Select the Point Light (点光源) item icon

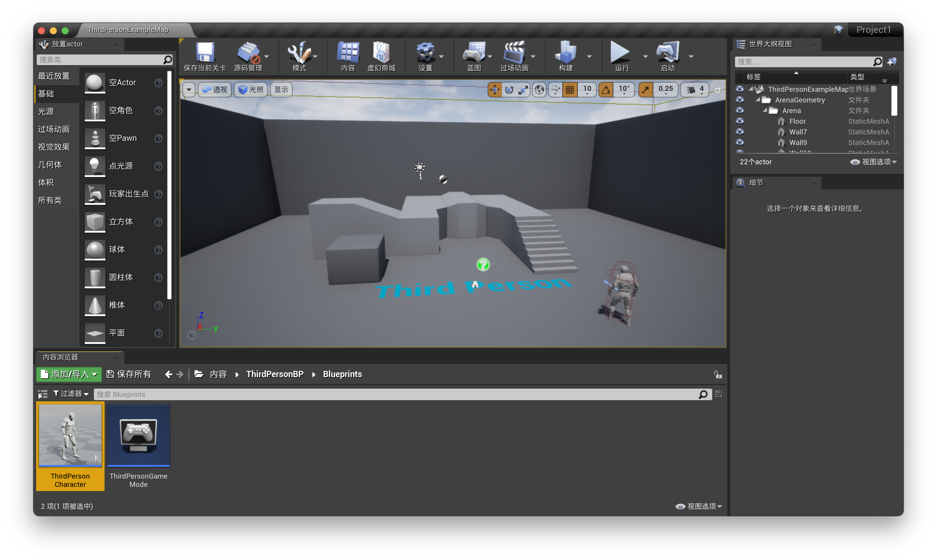[95, 166]
